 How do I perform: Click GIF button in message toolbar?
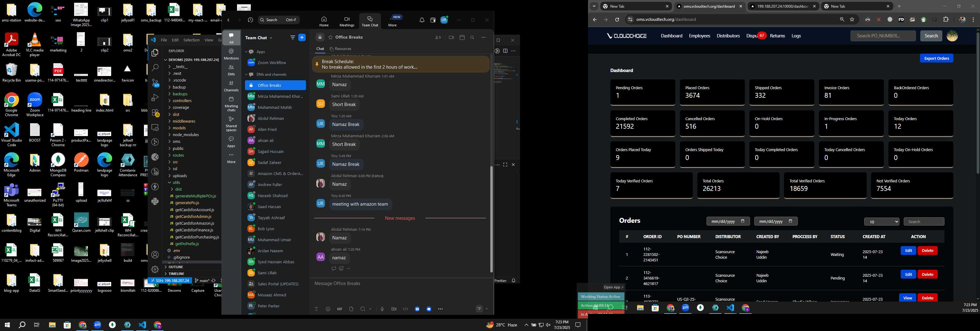point(339,309)
